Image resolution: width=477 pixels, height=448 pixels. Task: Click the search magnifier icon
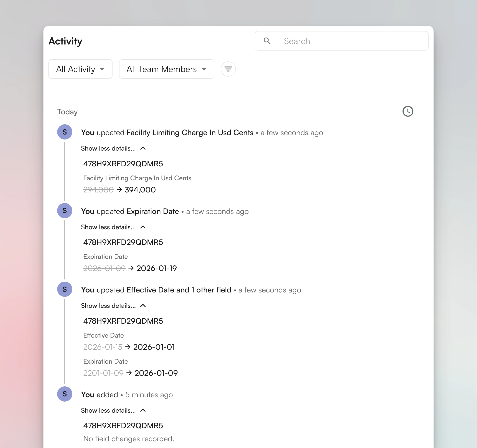(x=267, y=41)
